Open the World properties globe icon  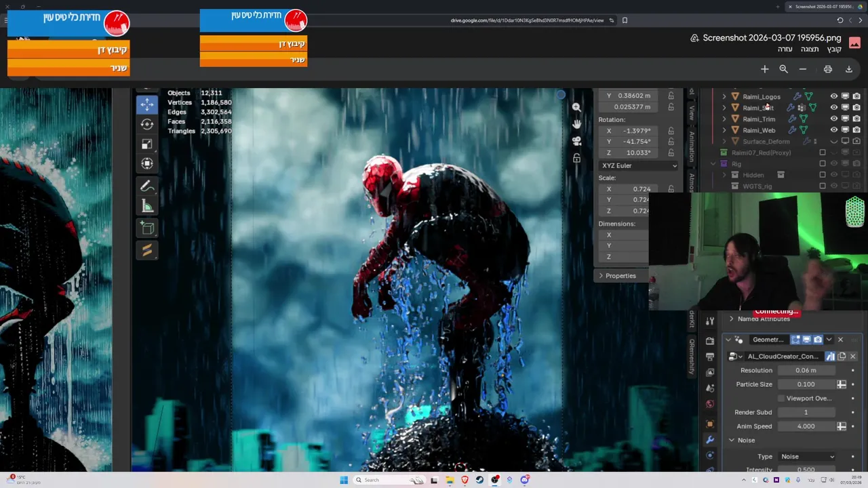point(710,404)
